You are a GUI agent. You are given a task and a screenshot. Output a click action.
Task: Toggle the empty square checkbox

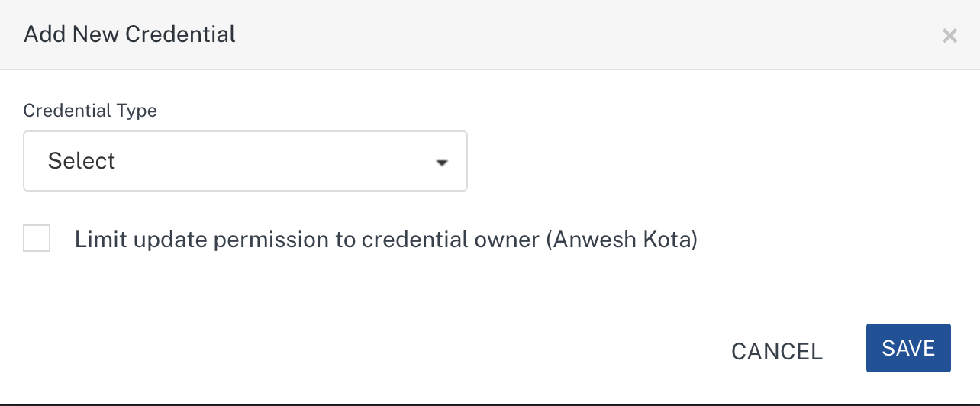[37, 238]
